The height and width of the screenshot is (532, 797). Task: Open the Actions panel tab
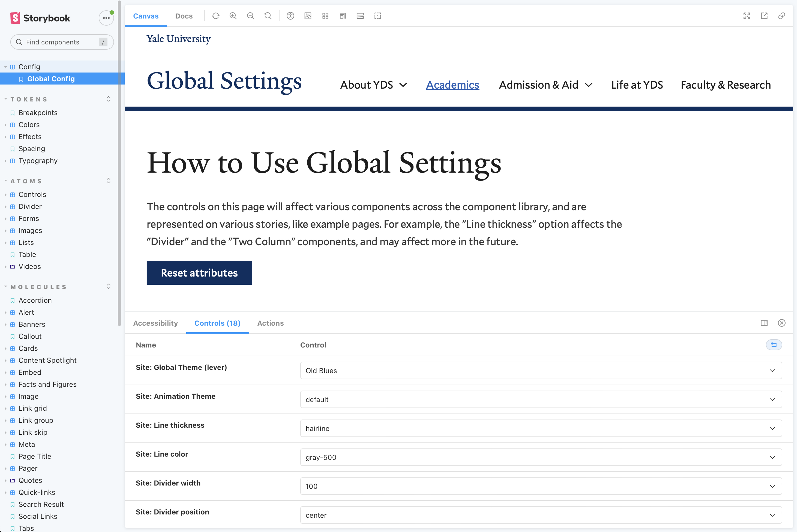click(x=270, y=323)
